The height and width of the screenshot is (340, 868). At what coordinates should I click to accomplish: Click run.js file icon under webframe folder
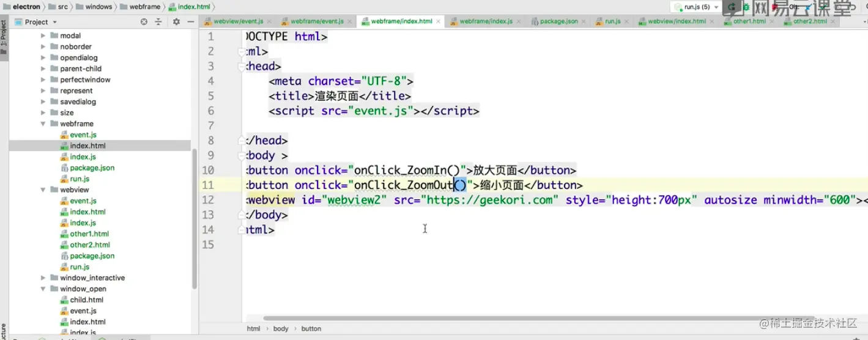click(64, 179)
